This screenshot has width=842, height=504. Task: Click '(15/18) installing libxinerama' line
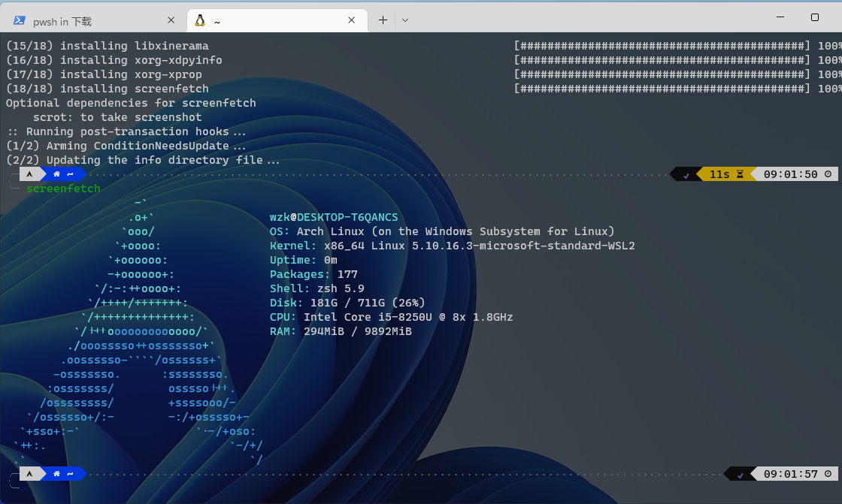(x=108, y=46)
